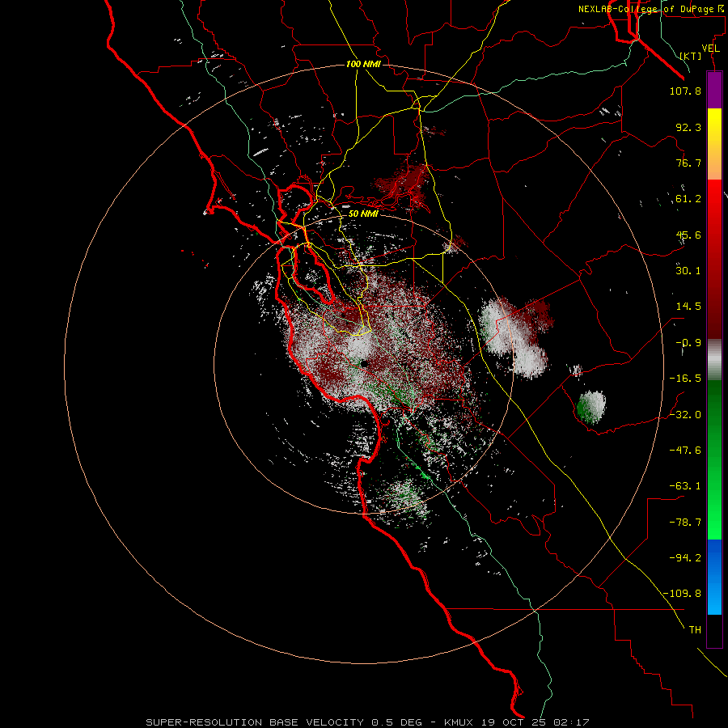Viewport: 728px width, 728px height.
Task: Click the gray zero-velocity segment of the scale
Action: coord(714,360)
